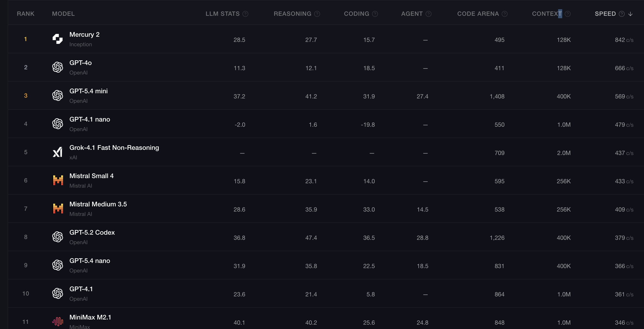Viewport: 644px width, 329px height.
Task: Open the Mercury 2 model page
Action: coord(85,35)
